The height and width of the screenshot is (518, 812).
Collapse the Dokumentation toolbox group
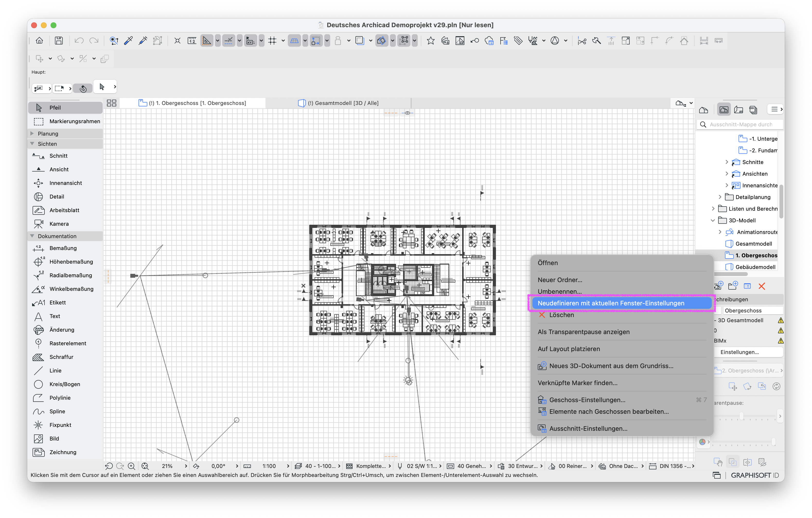pyautogui.click(x=32, y=236)
